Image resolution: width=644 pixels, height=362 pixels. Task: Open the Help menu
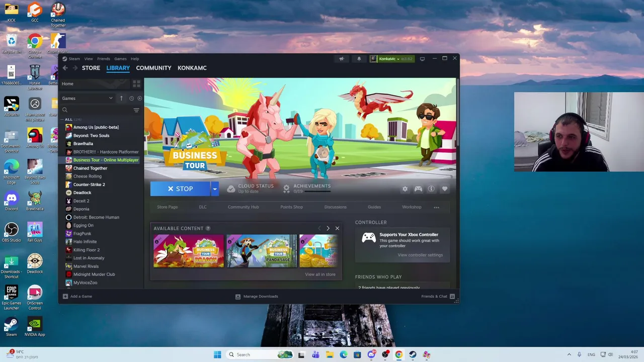click(x=135, y=59)
